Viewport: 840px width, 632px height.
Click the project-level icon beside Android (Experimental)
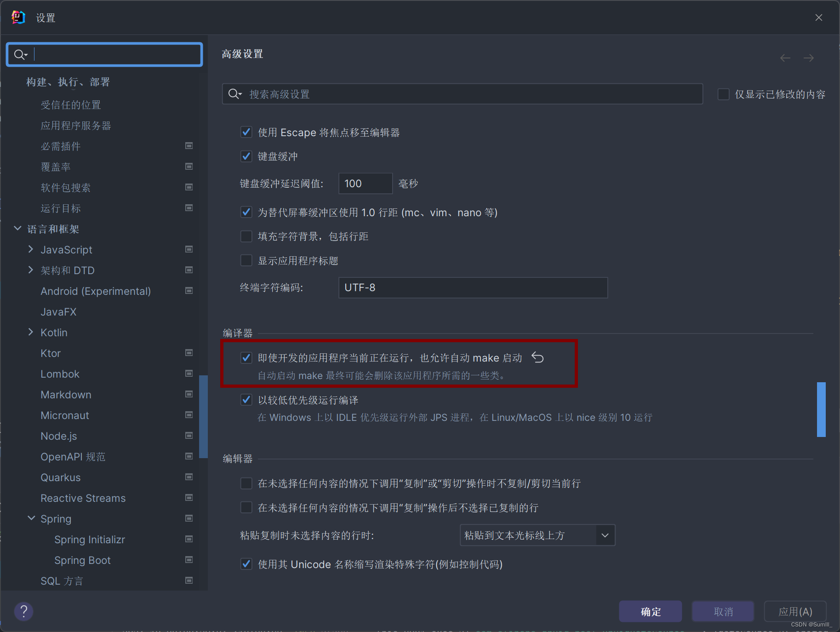coord(189,291)
